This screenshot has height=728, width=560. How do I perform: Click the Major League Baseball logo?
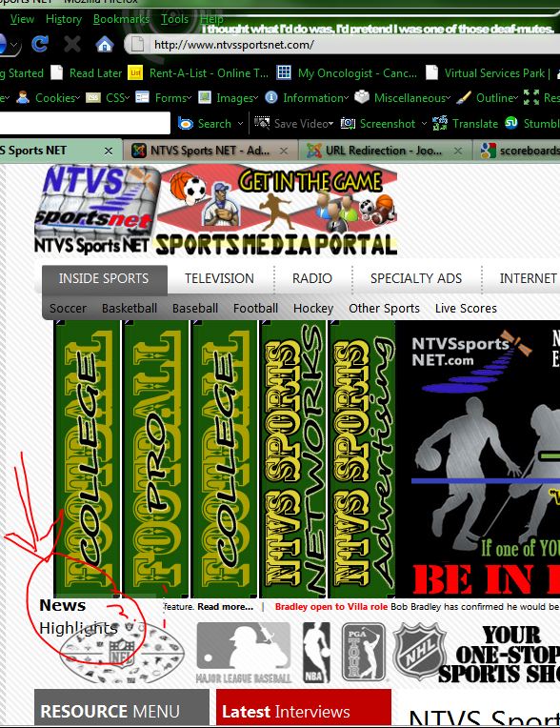tap(244, 654)
